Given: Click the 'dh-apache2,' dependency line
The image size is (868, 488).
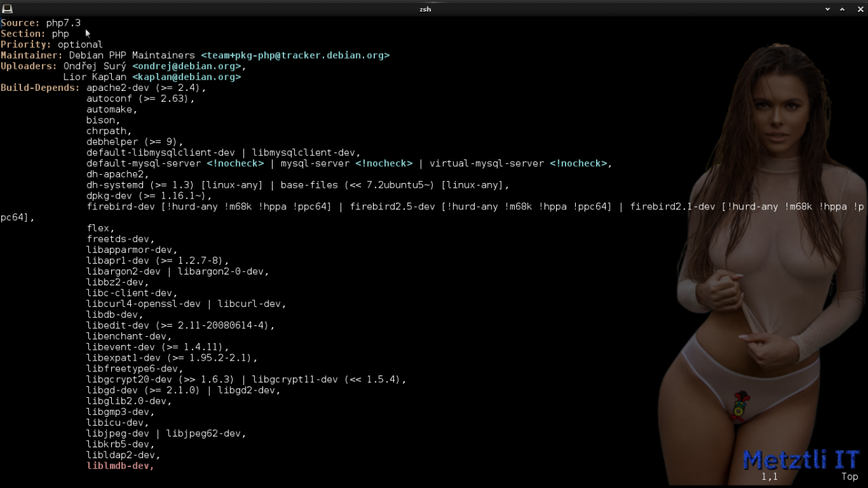Looking at the screenshot, I should 117,175.
